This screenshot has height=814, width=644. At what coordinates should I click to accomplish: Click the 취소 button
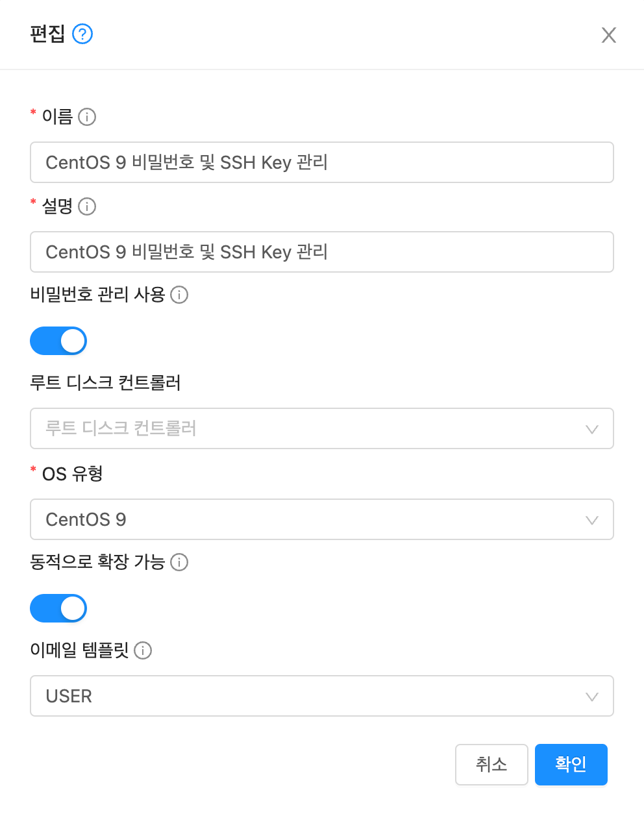491,765
